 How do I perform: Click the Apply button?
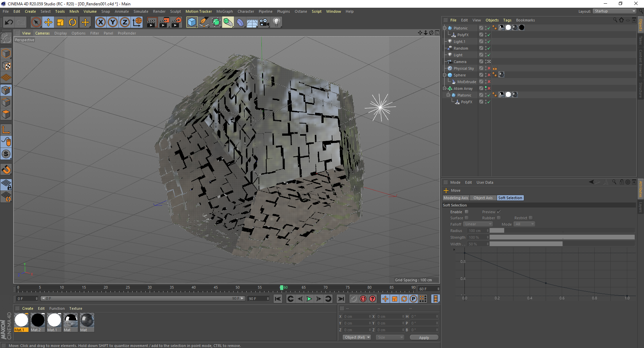click(x=424, y=338)
